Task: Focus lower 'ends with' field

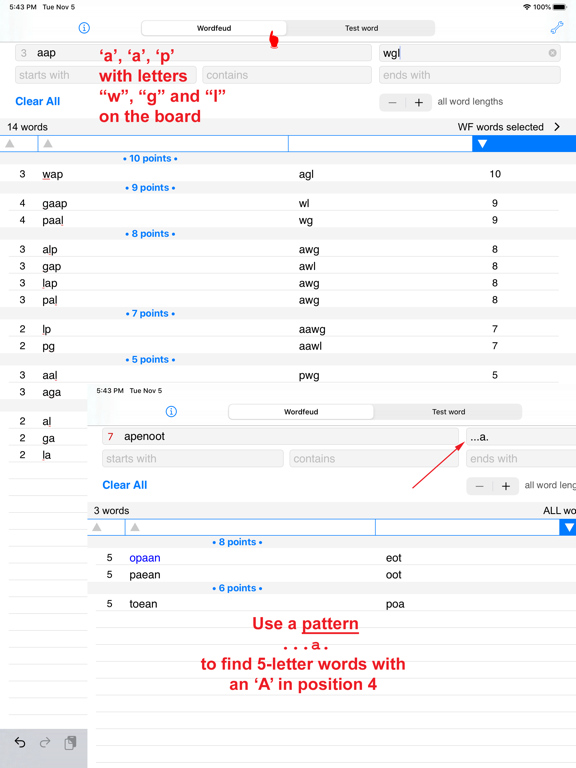Action: (521, 458)
